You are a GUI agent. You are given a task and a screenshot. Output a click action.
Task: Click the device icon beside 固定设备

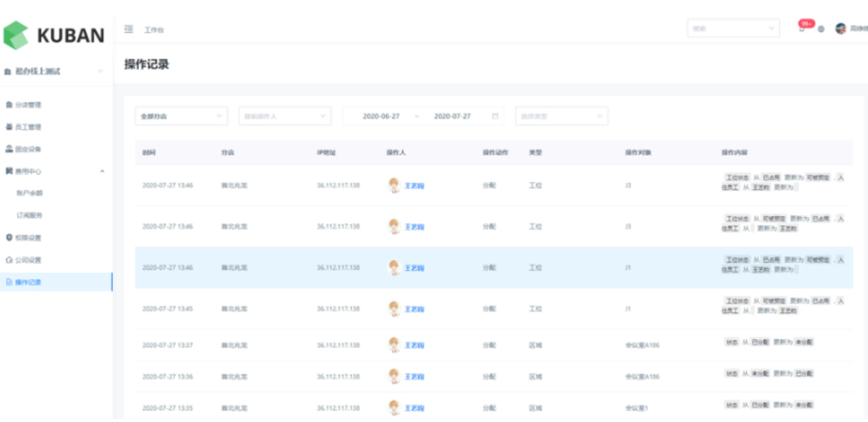coord(9,149)
